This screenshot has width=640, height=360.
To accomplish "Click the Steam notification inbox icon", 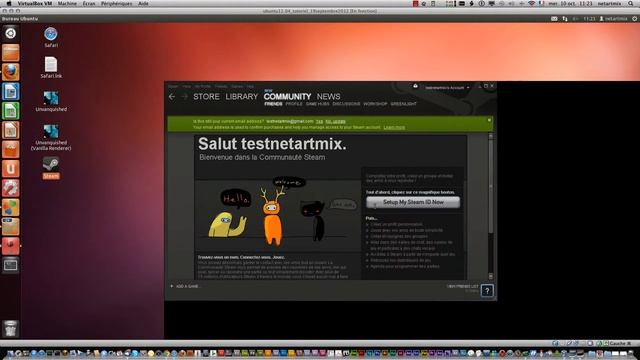I will 416,86.
